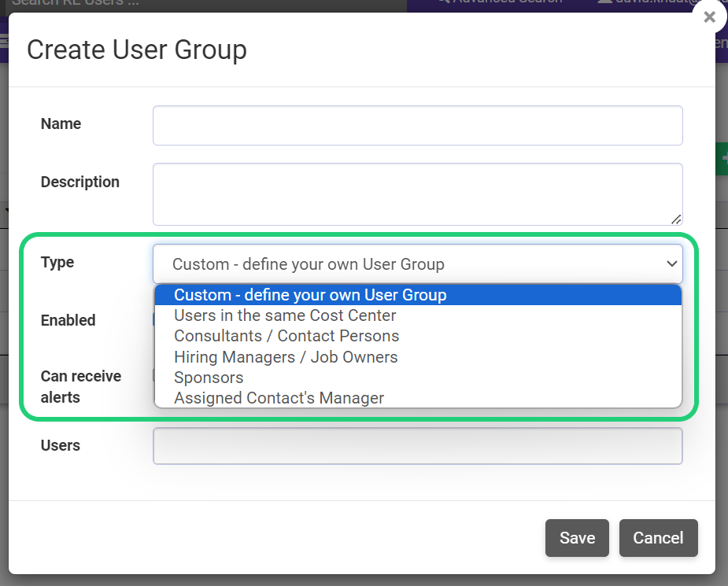This screenshot has width=728, height=586.
Task: Select Consultants / Contact Persons option
Action: pos(418,336)
